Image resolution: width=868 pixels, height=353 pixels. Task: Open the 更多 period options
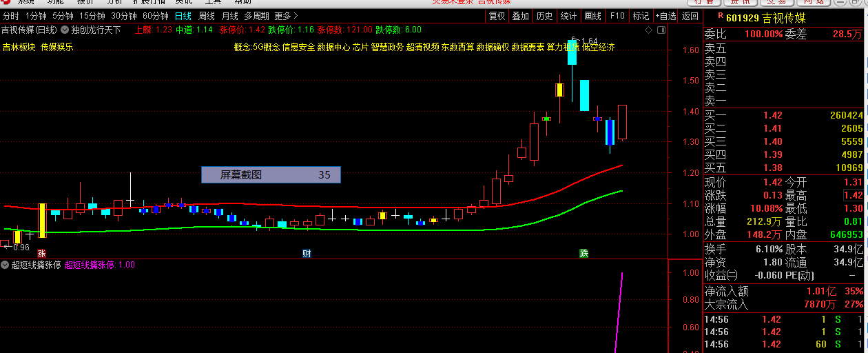click(x=286, y=16)
